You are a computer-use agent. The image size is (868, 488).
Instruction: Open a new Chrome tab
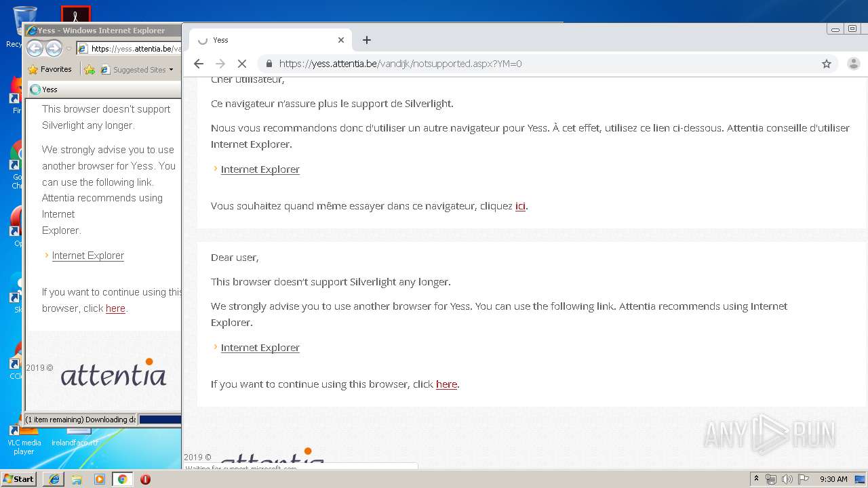pyautogui.click(x=367, y=40)
